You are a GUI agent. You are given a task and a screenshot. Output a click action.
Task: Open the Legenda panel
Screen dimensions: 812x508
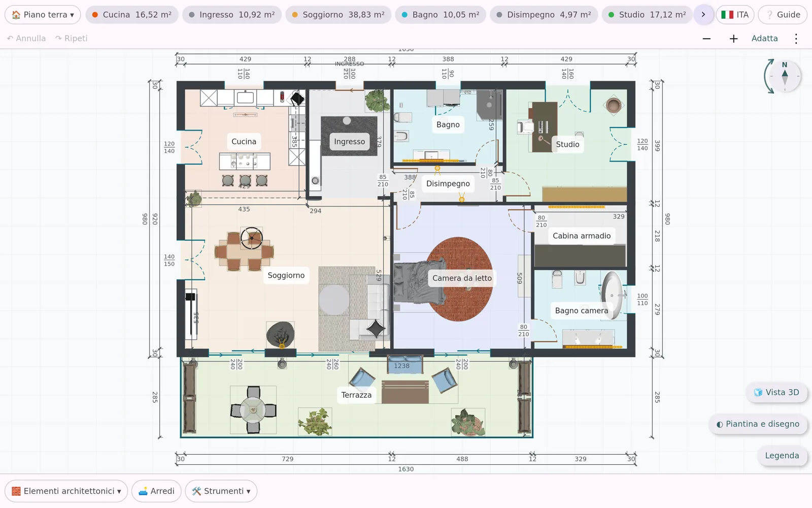click(x=782, y=456)
